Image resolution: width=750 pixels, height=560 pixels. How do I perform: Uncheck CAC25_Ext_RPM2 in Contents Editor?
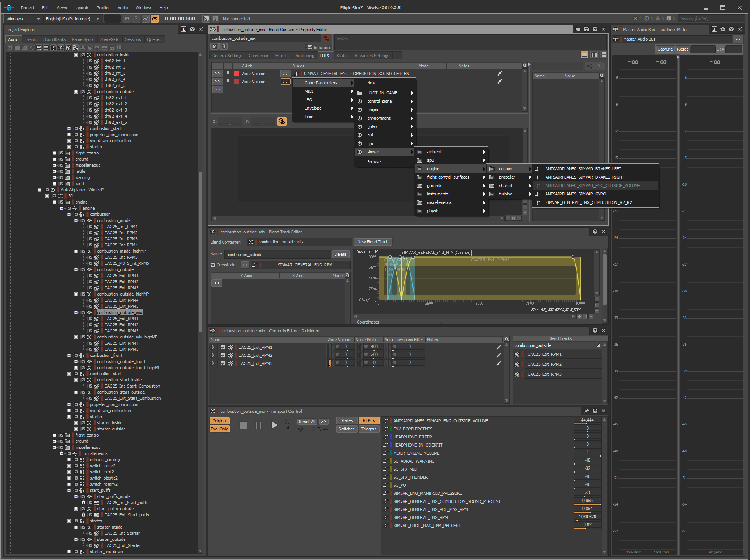223,355
